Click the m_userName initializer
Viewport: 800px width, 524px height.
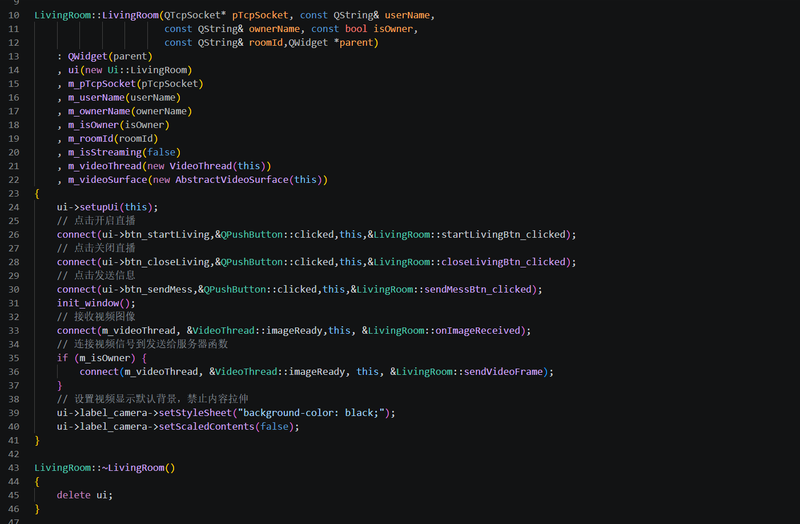click(x=96, y=97)
